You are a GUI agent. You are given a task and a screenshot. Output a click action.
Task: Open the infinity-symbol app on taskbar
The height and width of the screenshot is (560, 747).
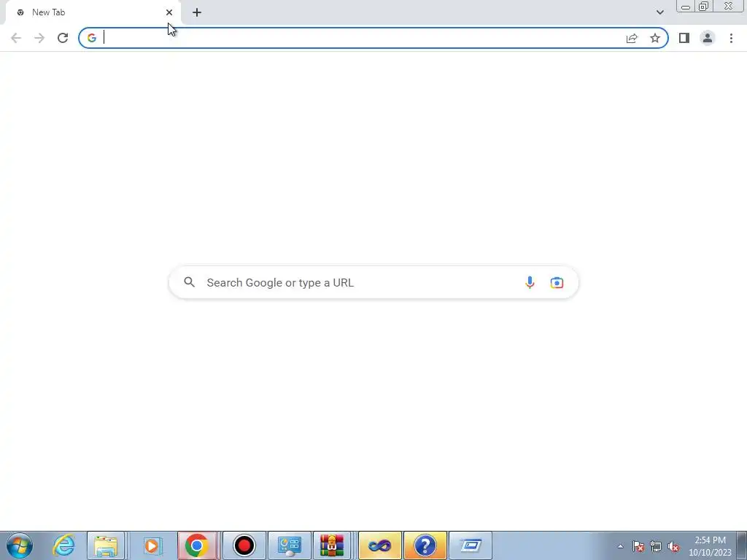[x=379, y=545]
